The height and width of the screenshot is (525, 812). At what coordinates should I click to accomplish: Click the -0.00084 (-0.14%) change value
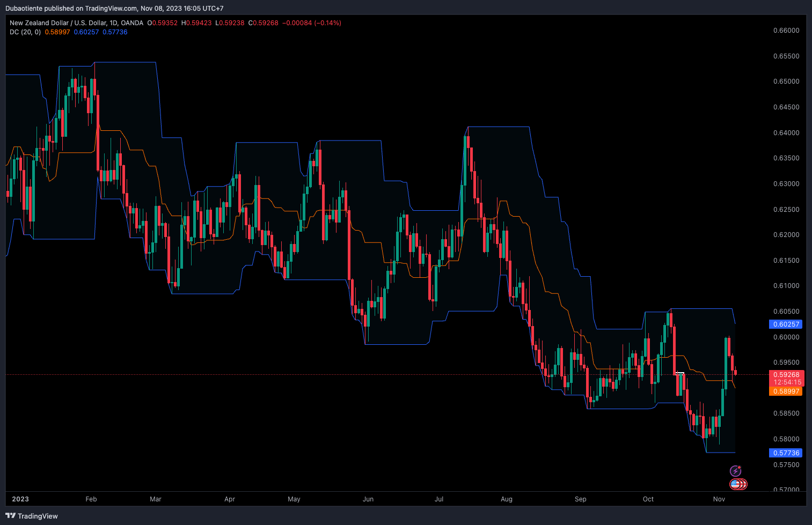tap(312, 23)
